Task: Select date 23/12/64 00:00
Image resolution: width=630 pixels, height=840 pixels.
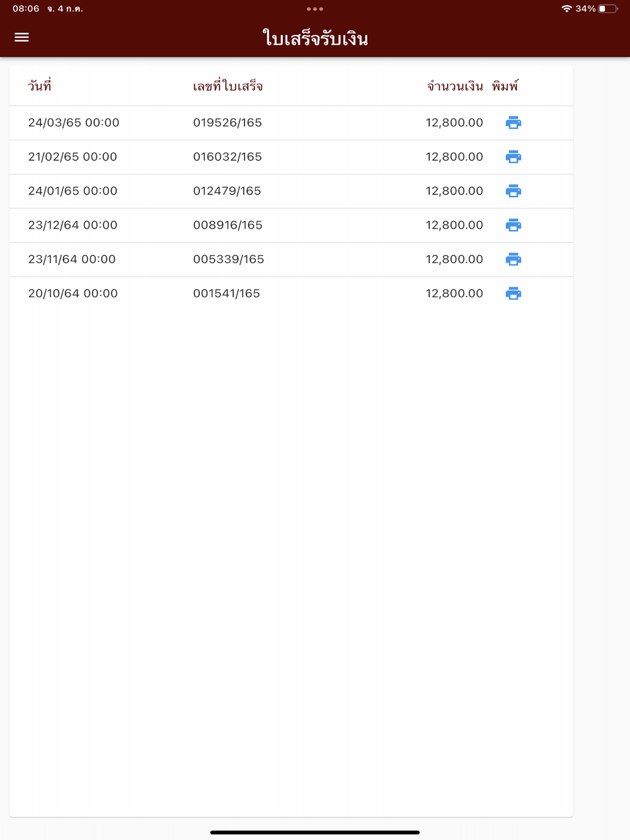Action: [72, 225]
